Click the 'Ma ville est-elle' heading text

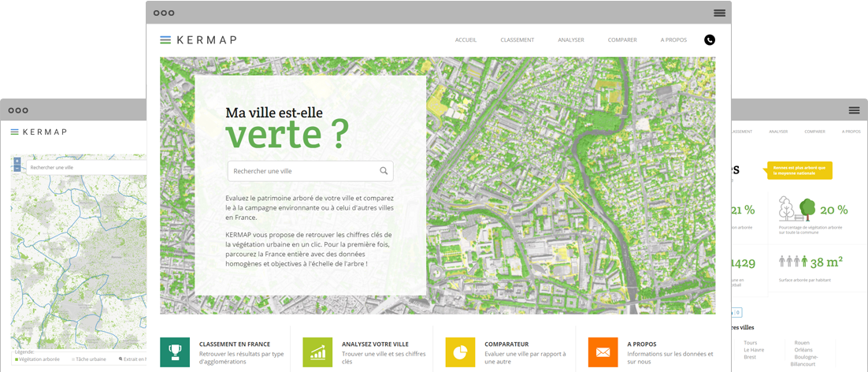pos(274,113)
